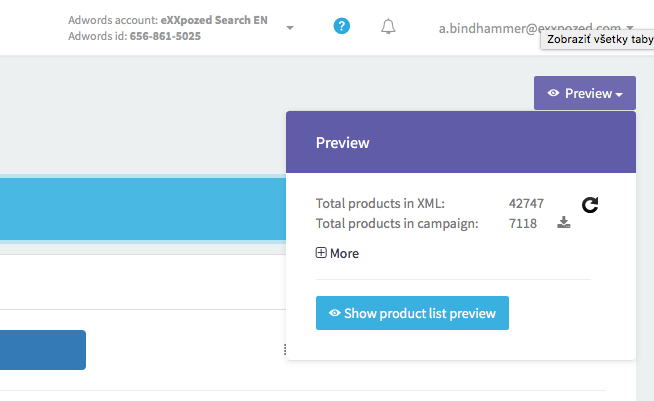Toggle the purple Preview dropdown button
654x401 pixels.
tap(585, 93)
